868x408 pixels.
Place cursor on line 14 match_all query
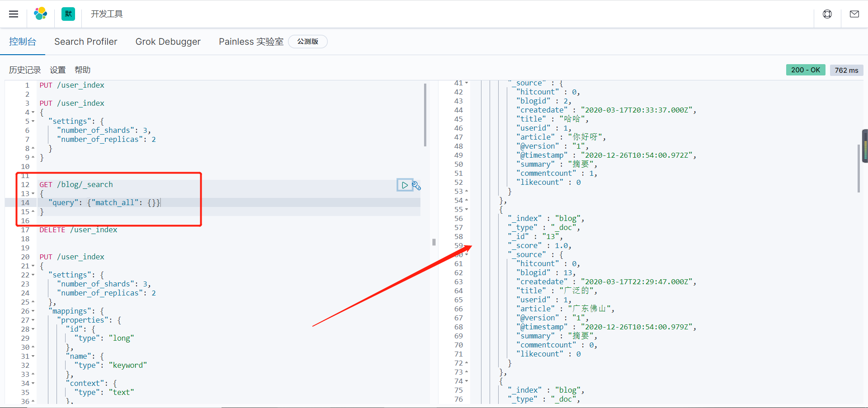pyautogui.click(x=105, y=202)
